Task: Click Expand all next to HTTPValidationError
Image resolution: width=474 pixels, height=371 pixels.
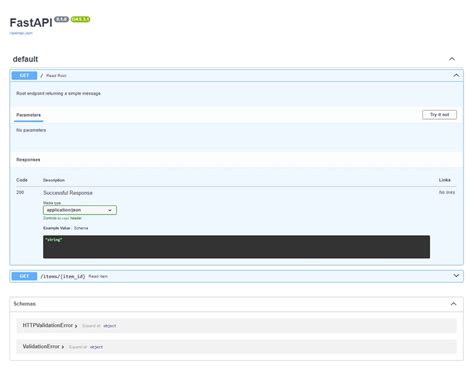Action: [x=91, y=326]
